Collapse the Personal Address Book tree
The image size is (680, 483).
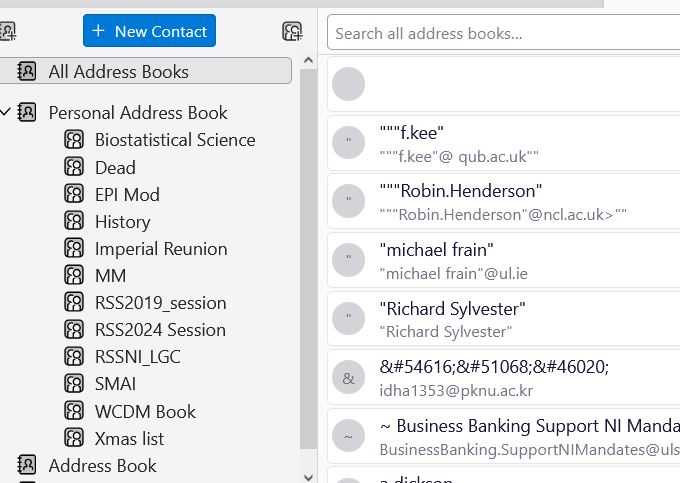6,112
